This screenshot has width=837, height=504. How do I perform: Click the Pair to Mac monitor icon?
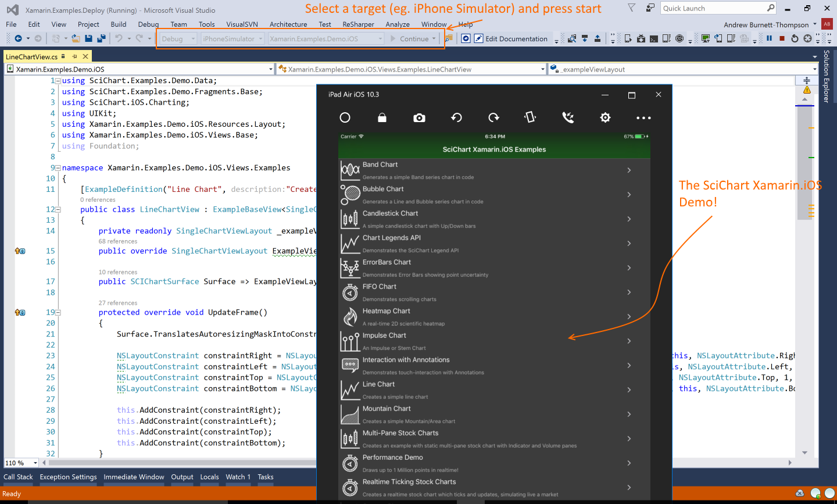click(706, 38)
